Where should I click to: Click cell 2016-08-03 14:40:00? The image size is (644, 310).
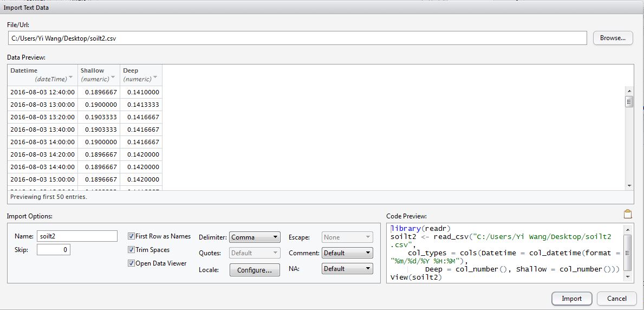click(43, 167)
